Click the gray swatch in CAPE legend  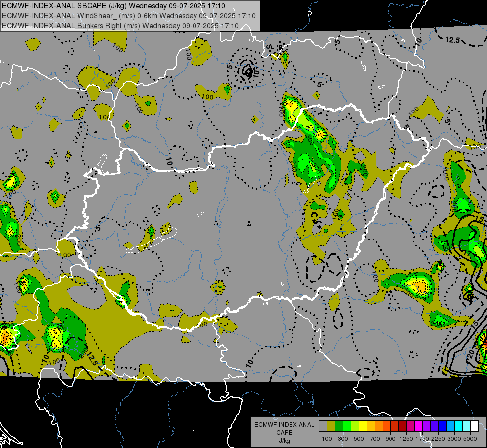[x=323, y=426]
